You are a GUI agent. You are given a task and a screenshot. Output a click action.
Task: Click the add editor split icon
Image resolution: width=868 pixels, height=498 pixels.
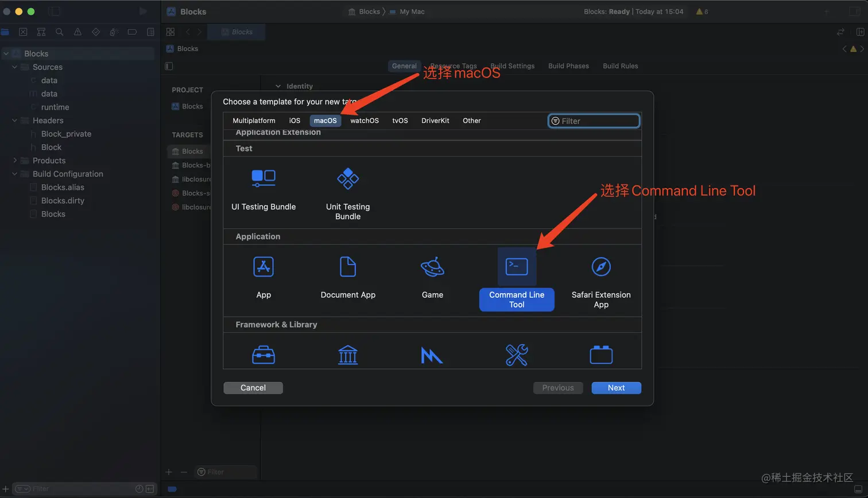tap(861, 32)
